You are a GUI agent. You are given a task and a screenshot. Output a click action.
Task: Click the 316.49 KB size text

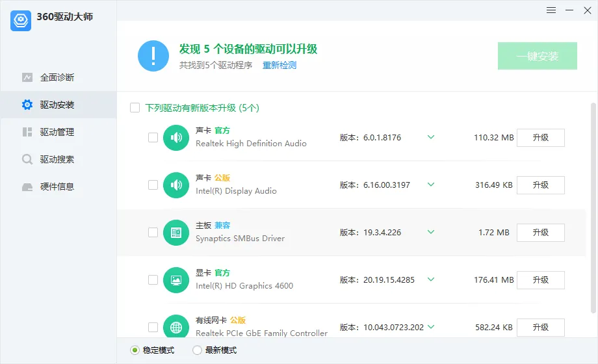pyautogui.click(x=494, y=185)
